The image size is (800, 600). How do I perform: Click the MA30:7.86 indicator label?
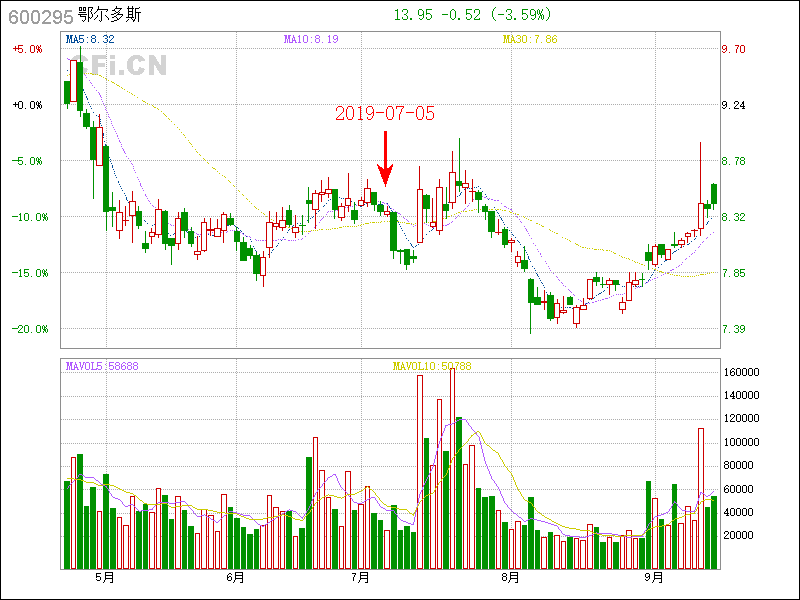529,39
